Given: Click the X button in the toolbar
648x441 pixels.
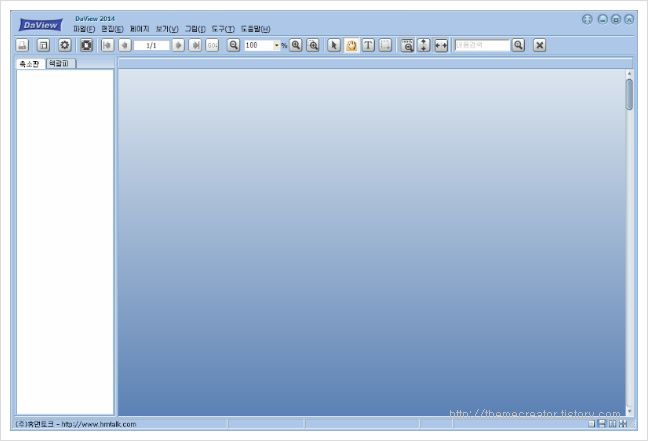Looking at the screenshot, I should [x=539, y=45].
